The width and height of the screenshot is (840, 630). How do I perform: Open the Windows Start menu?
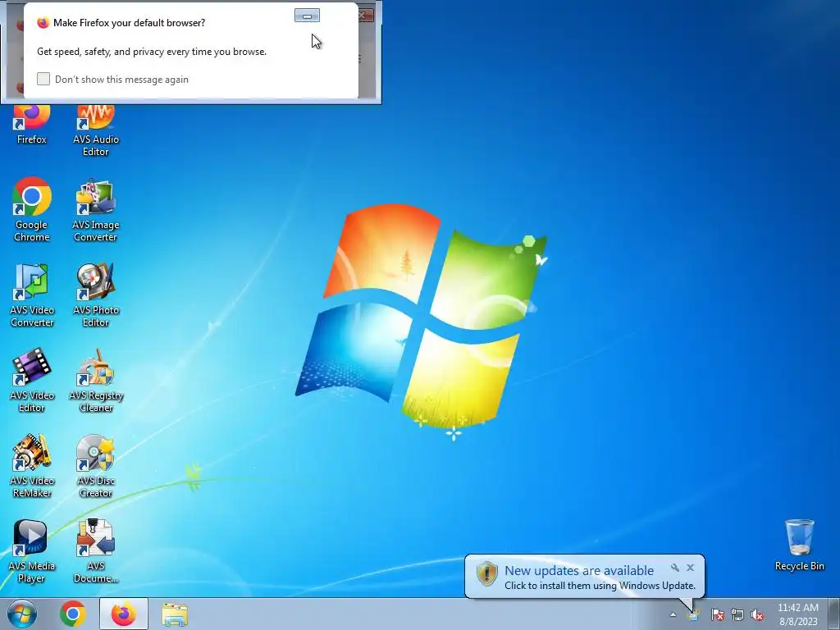click(22, 614)
